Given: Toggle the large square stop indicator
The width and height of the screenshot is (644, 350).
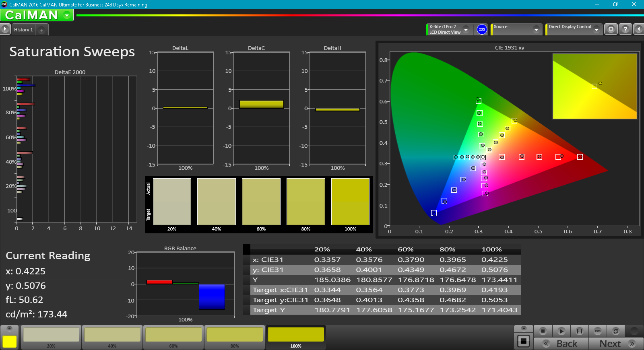Looking at the screenshot, I should point(524,342).
